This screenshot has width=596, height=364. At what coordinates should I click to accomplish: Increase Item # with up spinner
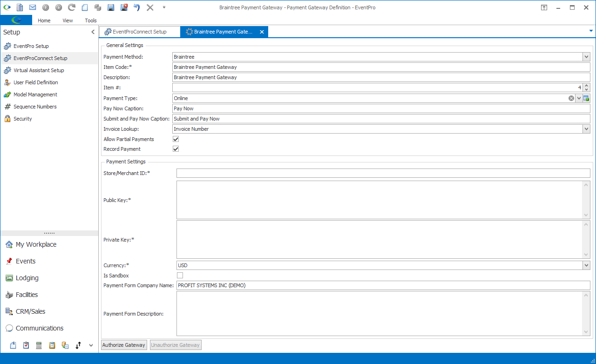[x=586, y=86]
